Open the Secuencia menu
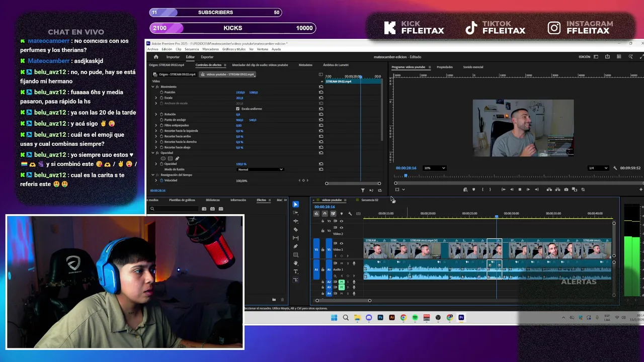The image size is (644, 362). click(x=192, y=49)
